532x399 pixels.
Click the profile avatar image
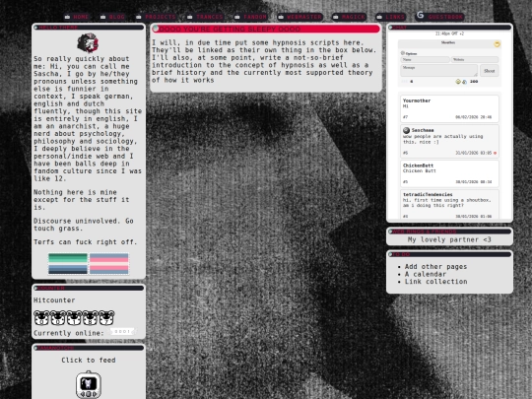point(88,42)
